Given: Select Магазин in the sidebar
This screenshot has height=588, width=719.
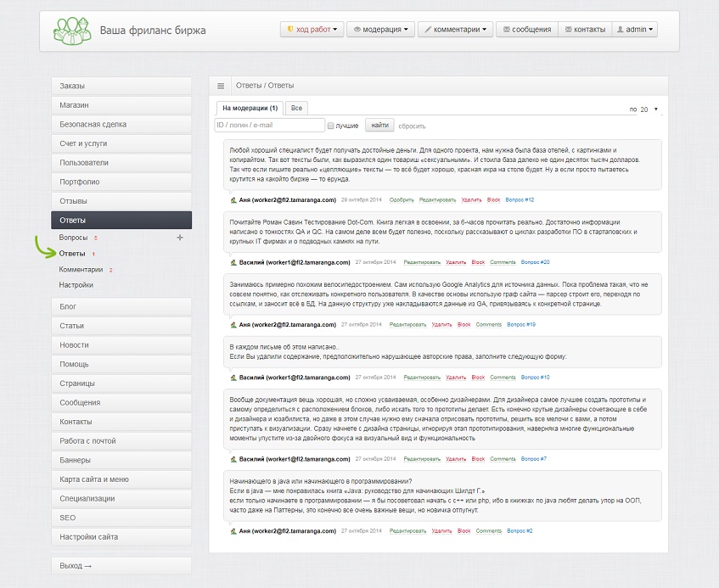Looking at the screenshot, I should [121, 105].
